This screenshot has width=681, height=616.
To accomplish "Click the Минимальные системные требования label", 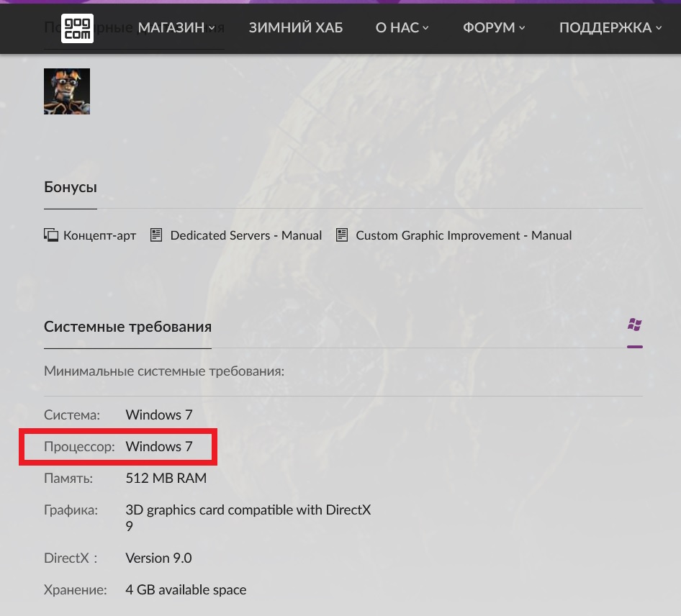I will 164,371.
